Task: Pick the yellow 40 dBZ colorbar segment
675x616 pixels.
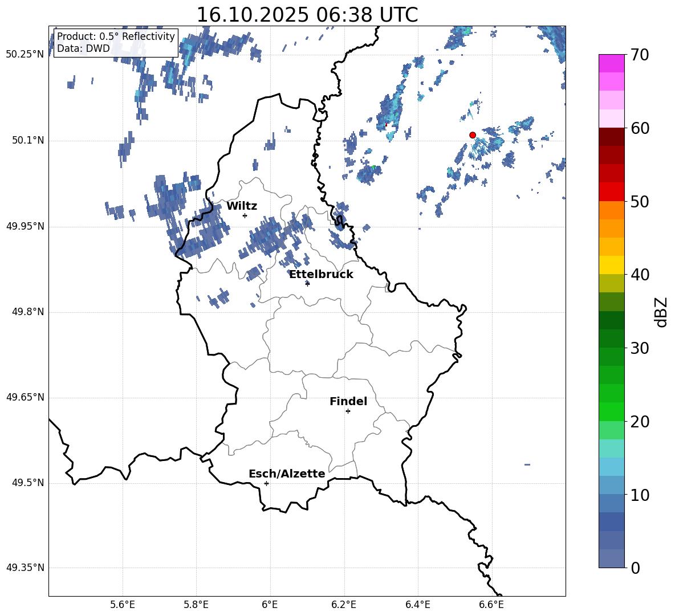Action: pyautogui.click(x=611, y=265)
